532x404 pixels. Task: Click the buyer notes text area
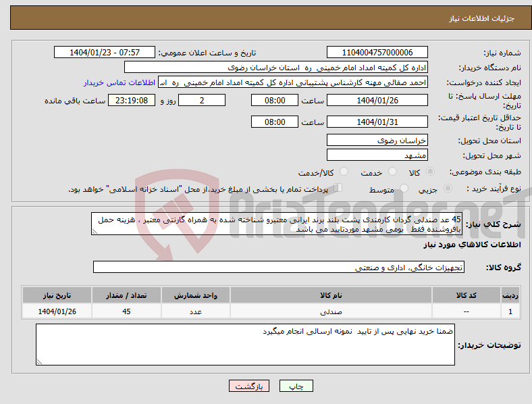click(x=245, y=345)
